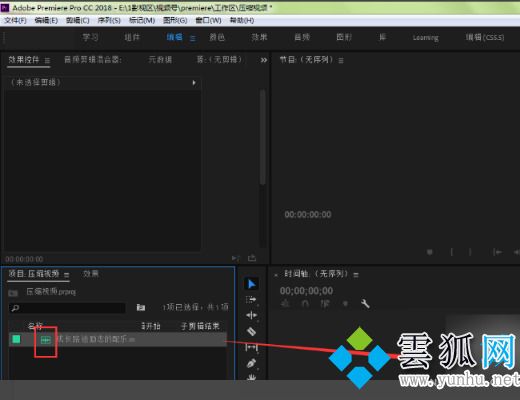The width and height of the screenshot is (520, 400).
Task: Click the timeline timecode 00;00;00;00
Action: (x=306, y=291)
